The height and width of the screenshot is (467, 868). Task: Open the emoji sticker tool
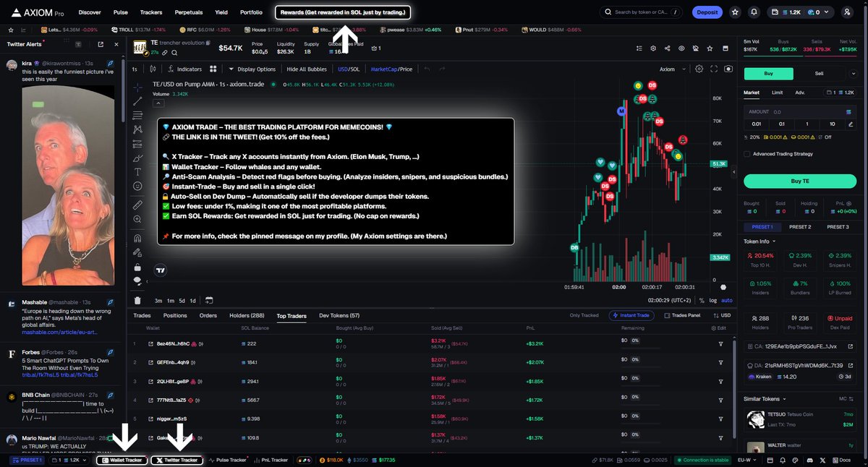(137, 186)
